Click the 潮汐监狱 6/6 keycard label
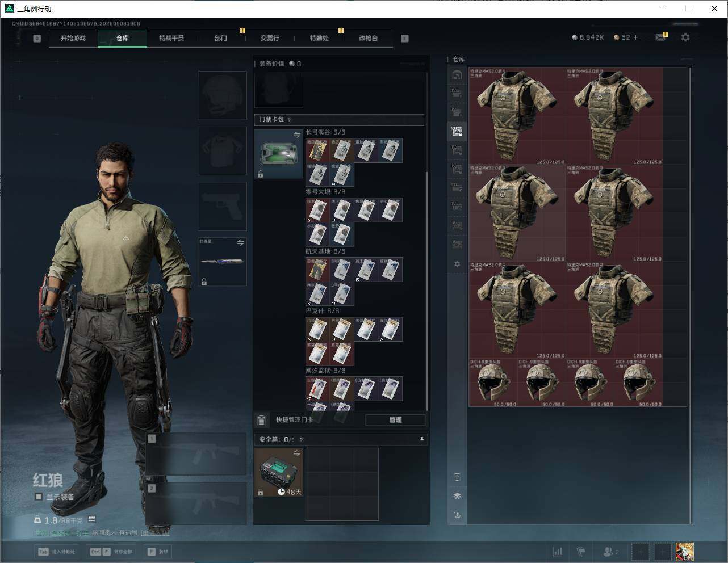Screen dimensions: 728x563 click(x=325, y=371)
